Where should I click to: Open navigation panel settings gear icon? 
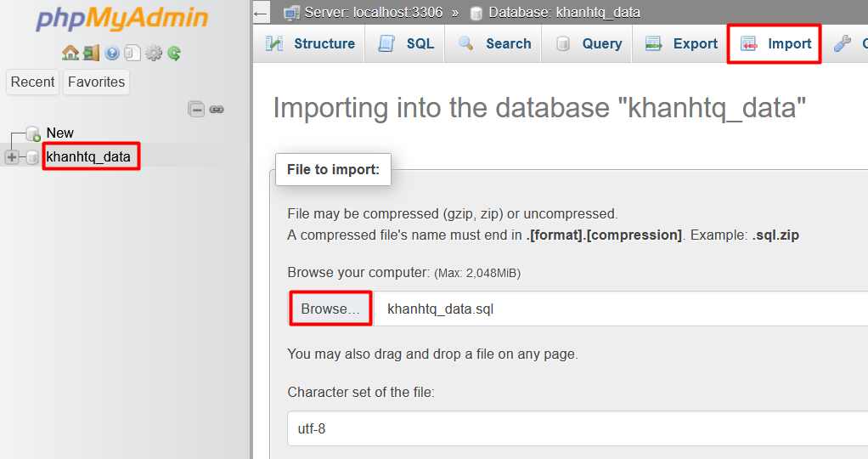point(154,53)
